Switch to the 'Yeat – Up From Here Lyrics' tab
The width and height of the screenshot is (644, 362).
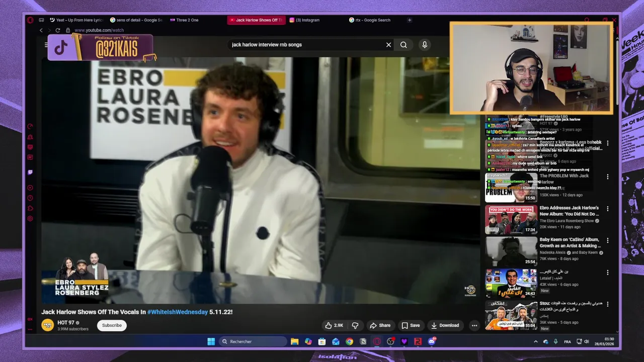click(76, 20)
